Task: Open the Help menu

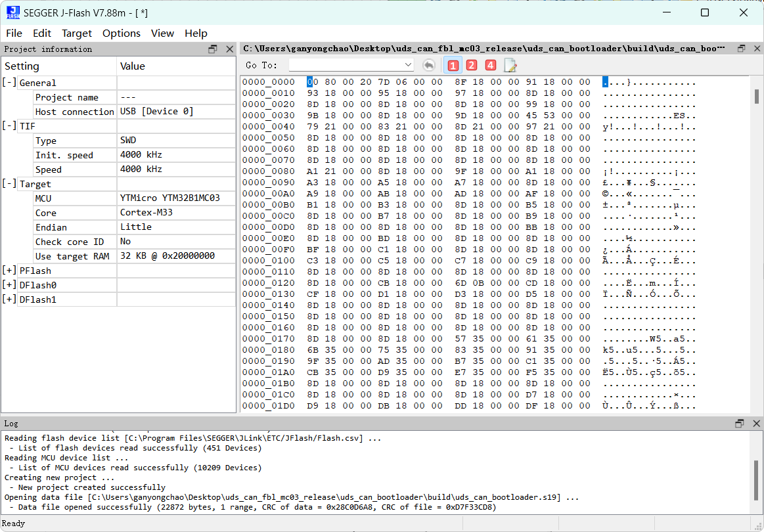Action: click(196, 33)
